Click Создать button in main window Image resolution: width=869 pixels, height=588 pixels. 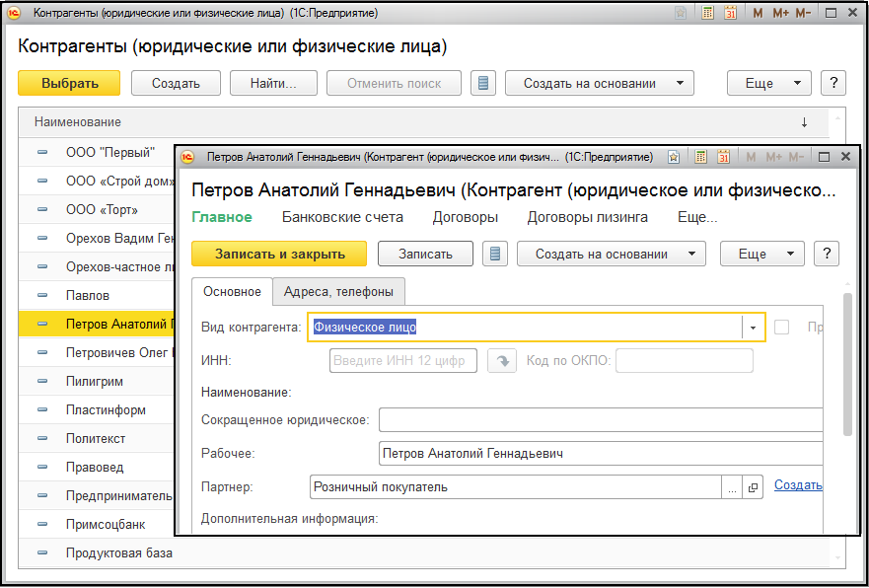(176, 83)
